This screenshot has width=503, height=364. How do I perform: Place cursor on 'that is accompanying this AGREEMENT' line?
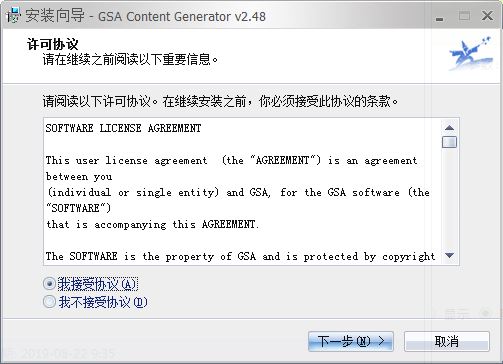(x=152, y=224)
